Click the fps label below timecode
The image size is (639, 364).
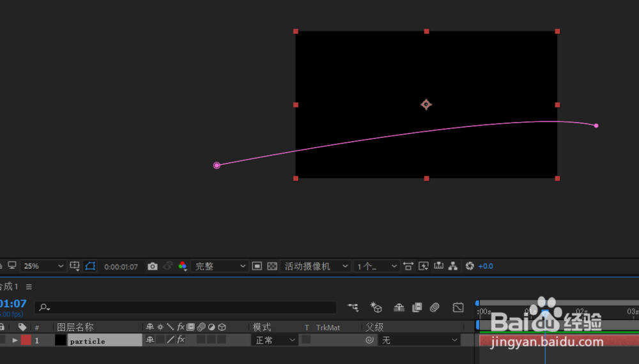12,314
